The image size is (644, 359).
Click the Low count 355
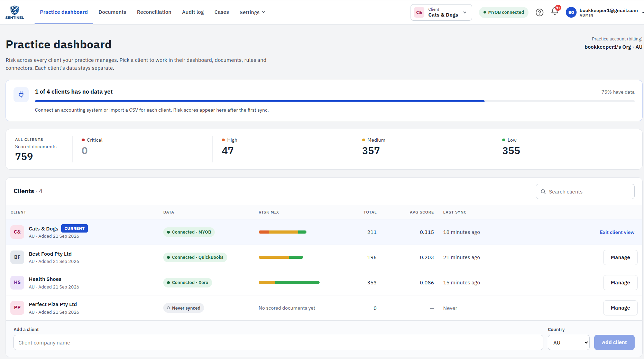pos(511,151)
